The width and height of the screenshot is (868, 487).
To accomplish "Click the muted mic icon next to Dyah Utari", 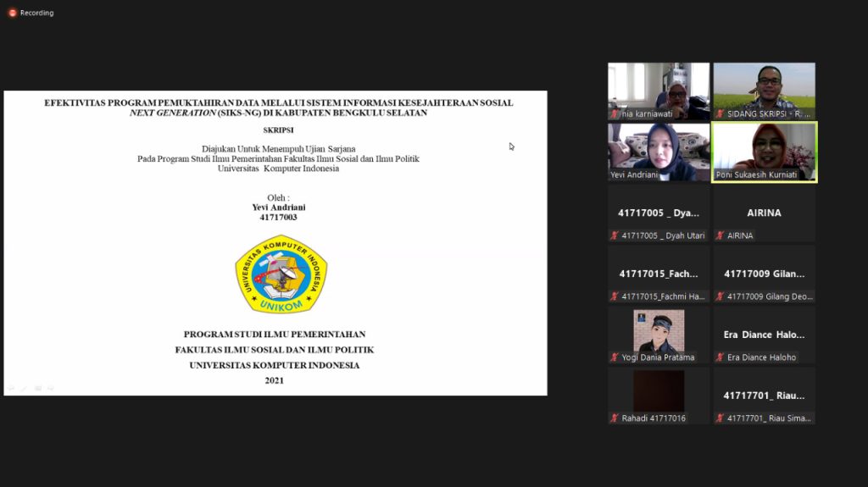I will click(614, 235).
